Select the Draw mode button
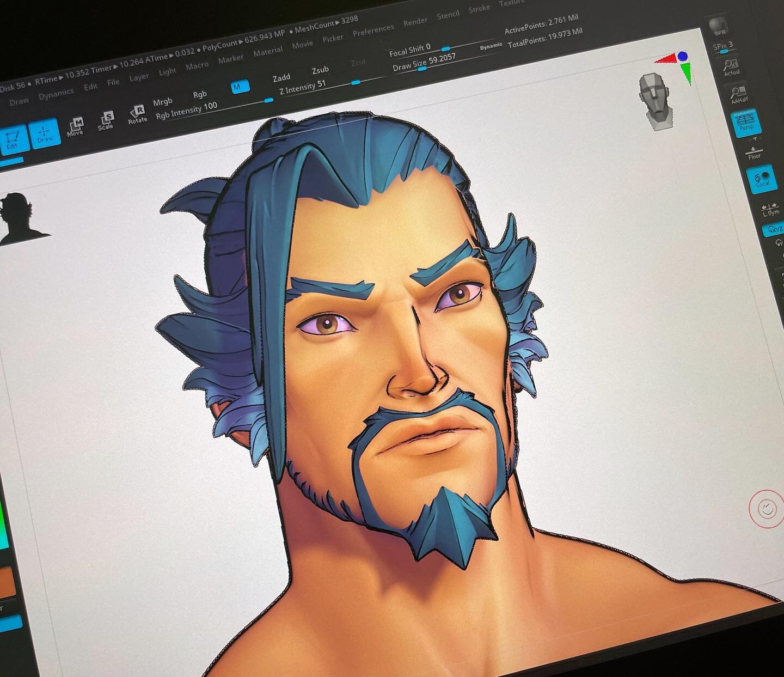The image size is (784, 677). click(44, 135)
